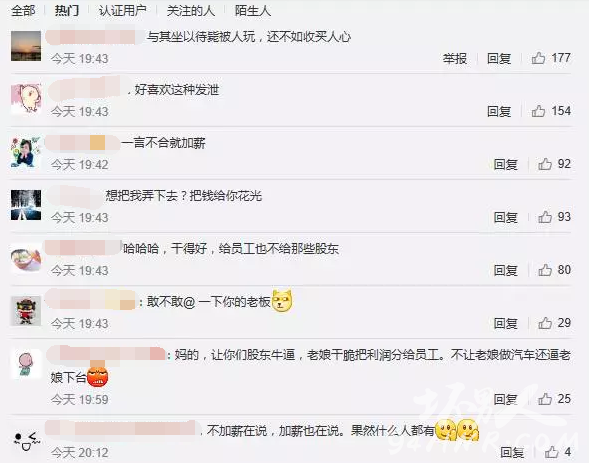Switch to the 全部 comments tab
The height and width of the screenshot is (463, 589).
(23, 11)
